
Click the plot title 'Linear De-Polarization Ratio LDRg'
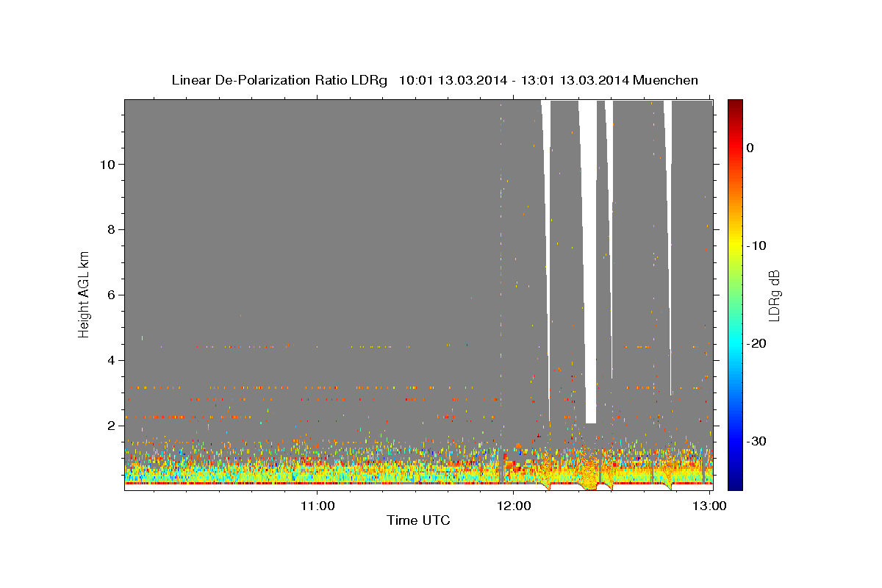click(279, 80)
